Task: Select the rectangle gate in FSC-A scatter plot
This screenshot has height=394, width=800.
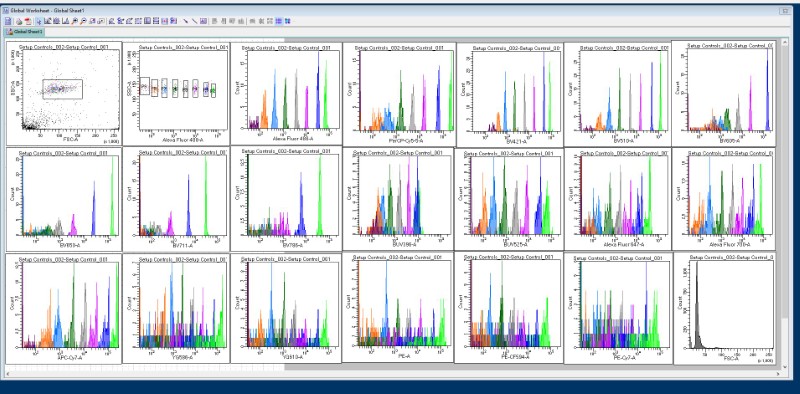Action: 63,89
